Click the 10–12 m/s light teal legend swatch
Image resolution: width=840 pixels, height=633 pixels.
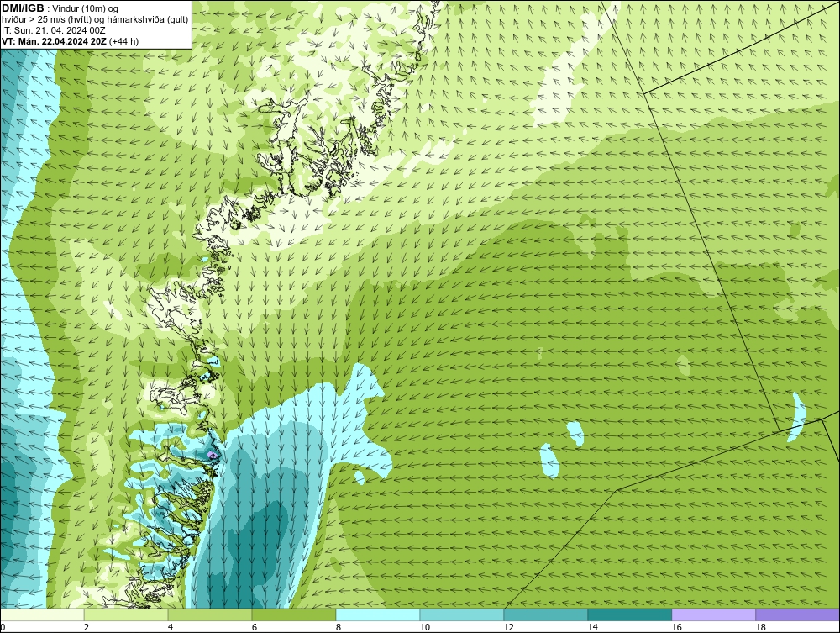click(x=462, y=615)
